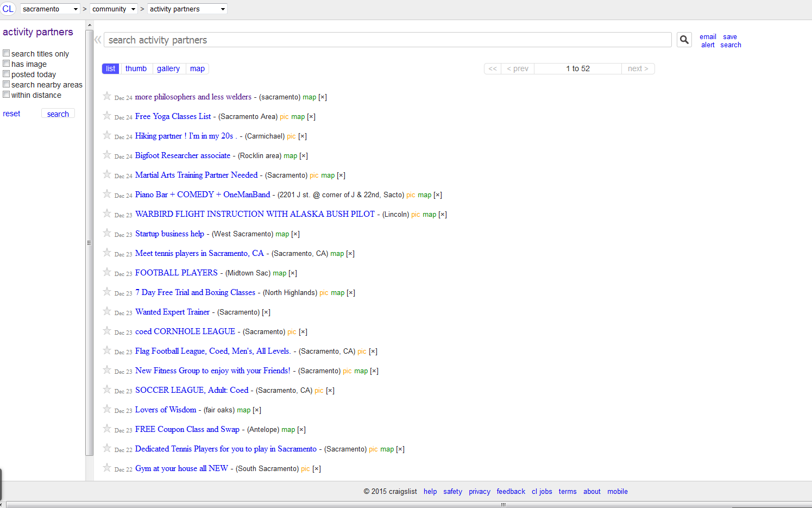Click email alert link
Image resolution: width=812 pixels, height=508 pixels.
pos(708,41)
